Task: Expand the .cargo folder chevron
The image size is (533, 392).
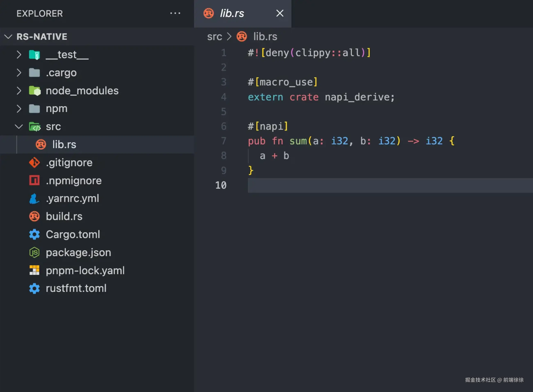Action: pos(19,73)
